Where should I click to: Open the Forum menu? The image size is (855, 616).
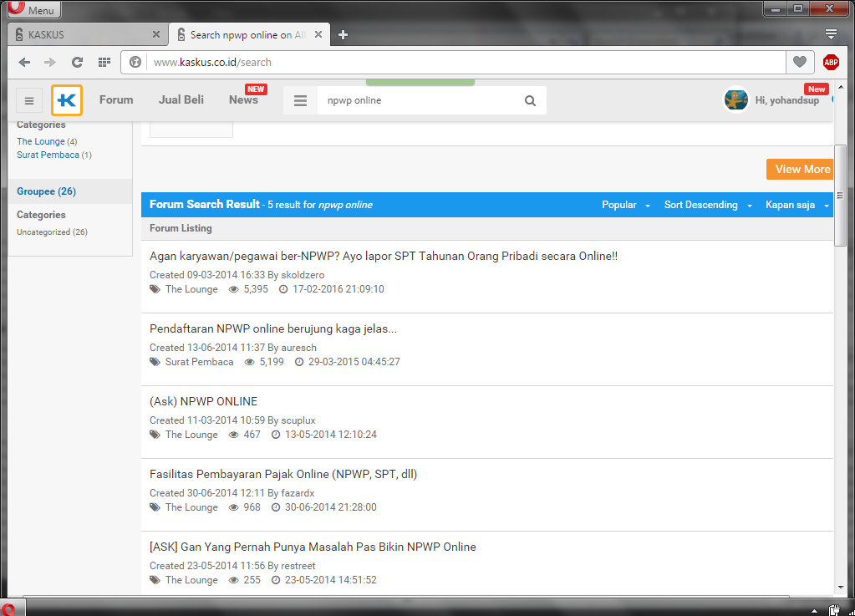116,99
